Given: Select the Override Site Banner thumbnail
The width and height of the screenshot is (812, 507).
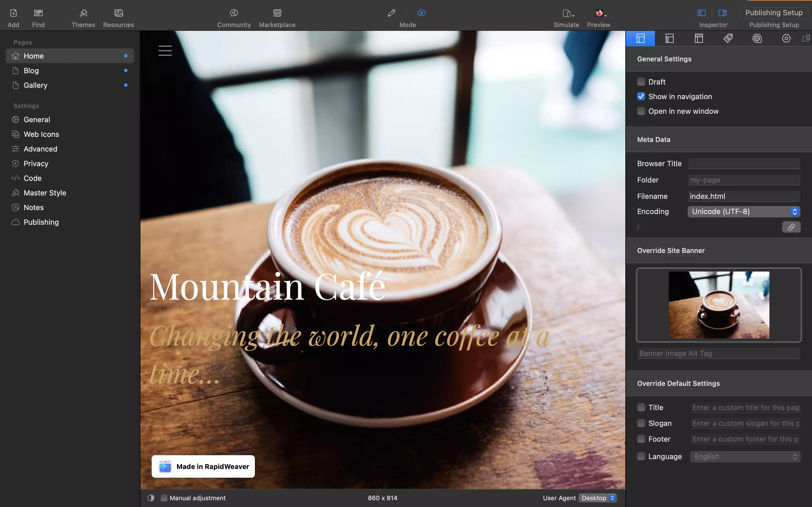Looking at the screenshot, I should point(718,305).
